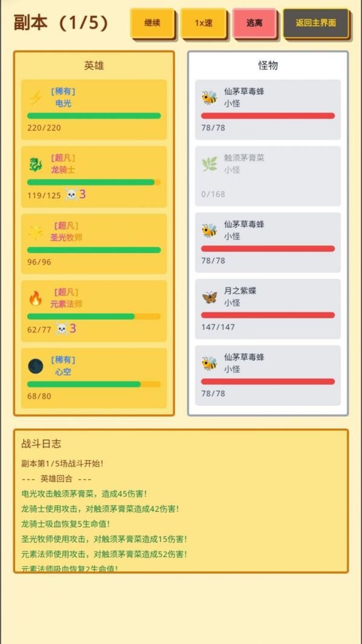Select 返回主界面 to return to main screen
Viewport: 362px width, 644px height.
[x=317, y=22]
